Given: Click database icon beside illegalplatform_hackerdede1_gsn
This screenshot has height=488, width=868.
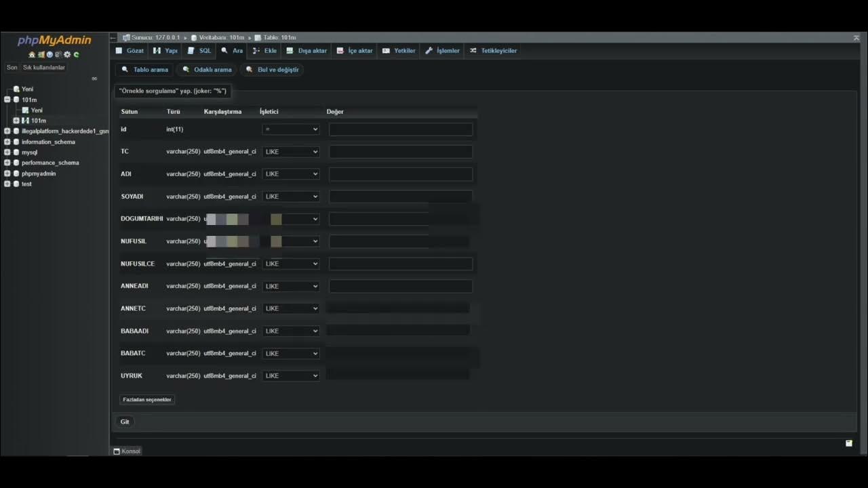Looking at the screenshot, I should (16, 131).
